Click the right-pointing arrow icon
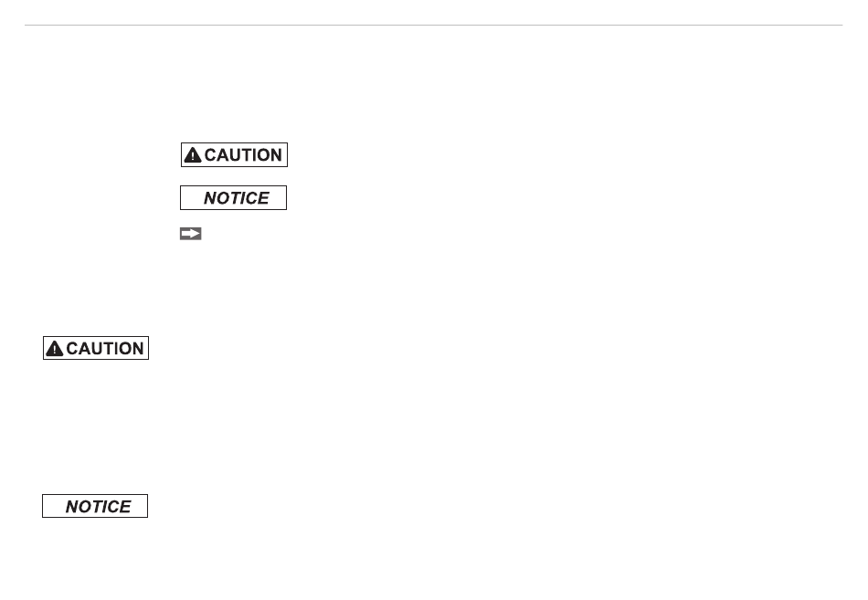The image size is (868, 600). [x=190, y=234]
